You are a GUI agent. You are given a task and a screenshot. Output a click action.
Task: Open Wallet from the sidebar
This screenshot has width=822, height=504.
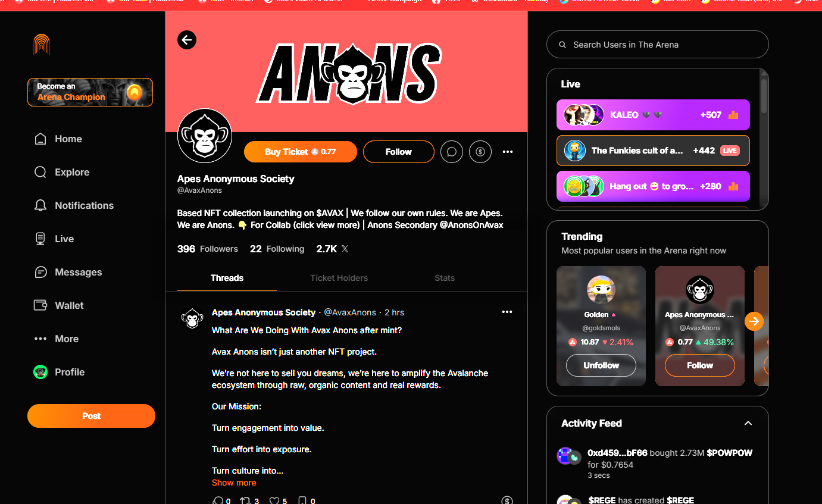click(59, 305)
